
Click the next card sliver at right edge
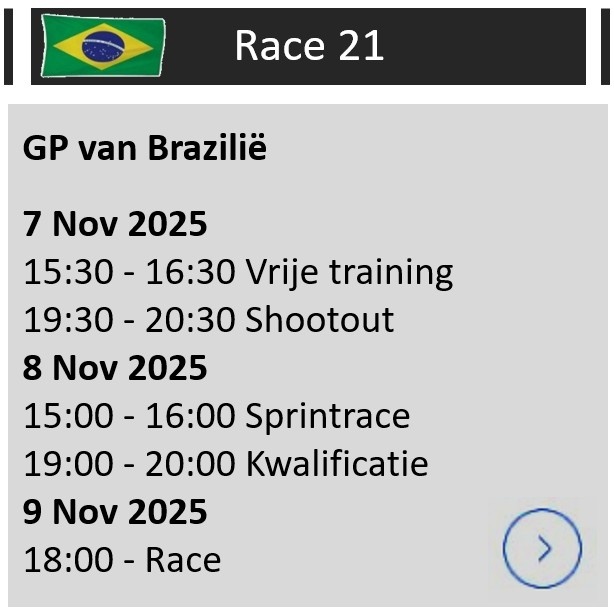pyautogui.click(x=605, y=46)
